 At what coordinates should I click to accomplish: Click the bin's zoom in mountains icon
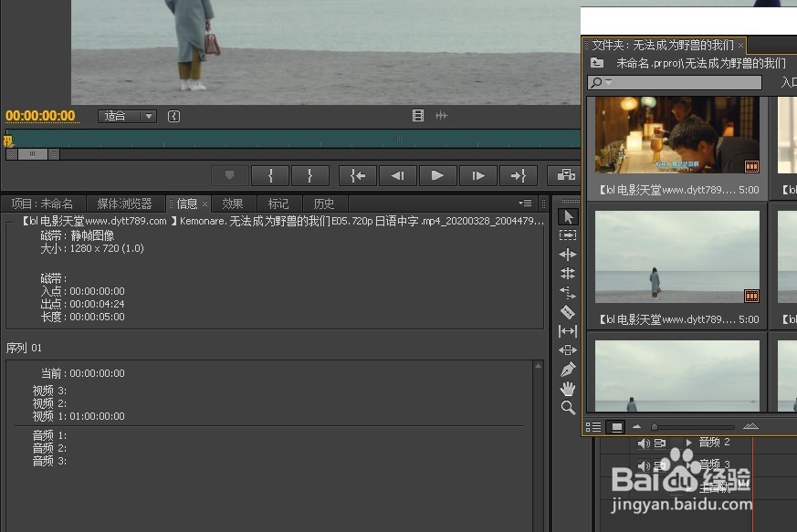click(750, 426)
